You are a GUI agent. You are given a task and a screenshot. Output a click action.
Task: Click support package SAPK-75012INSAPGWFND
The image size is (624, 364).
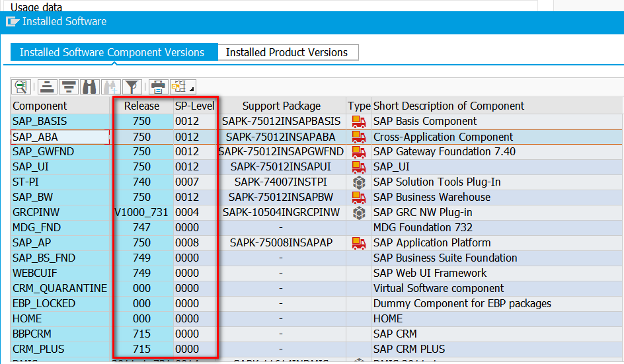281,151
